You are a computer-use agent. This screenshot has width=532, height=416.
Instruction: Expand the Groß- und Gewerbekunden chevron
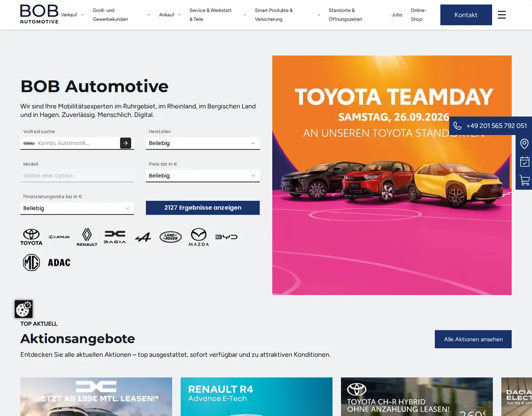click(149, 15)
